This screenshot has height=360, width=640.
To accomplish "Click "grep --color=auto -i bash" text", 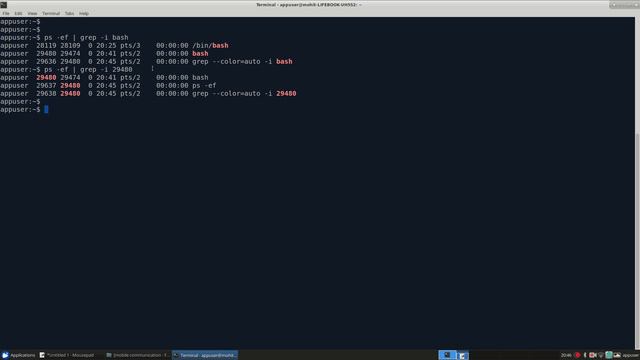I will tap(242, 62).
